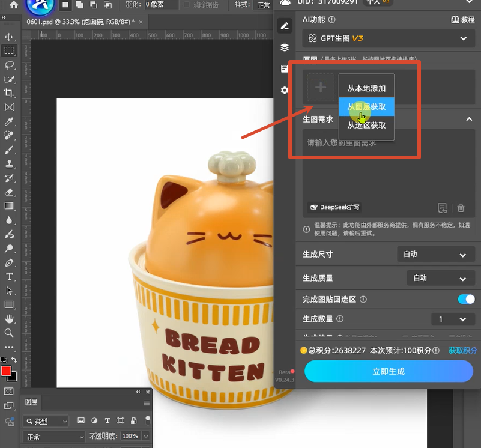Open the 生成尺寸 dropdown set to 自动
This screenshot has height=448, width=481.
pos(436,254)
